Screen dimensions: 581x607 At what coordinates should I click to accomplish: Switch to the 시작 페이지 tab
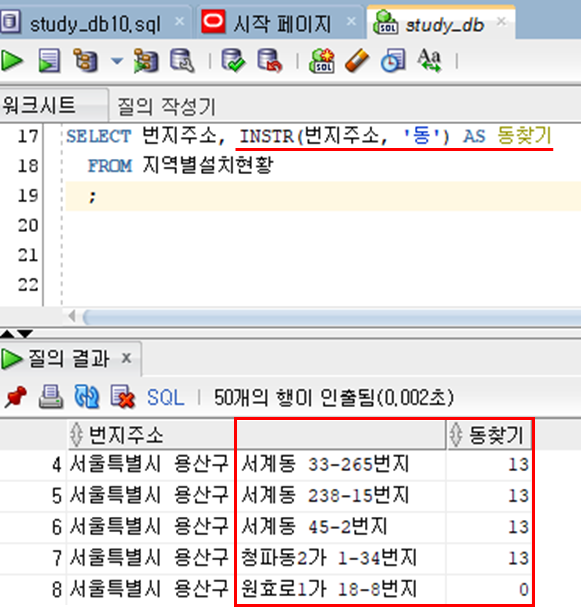[x=282, y=25]
